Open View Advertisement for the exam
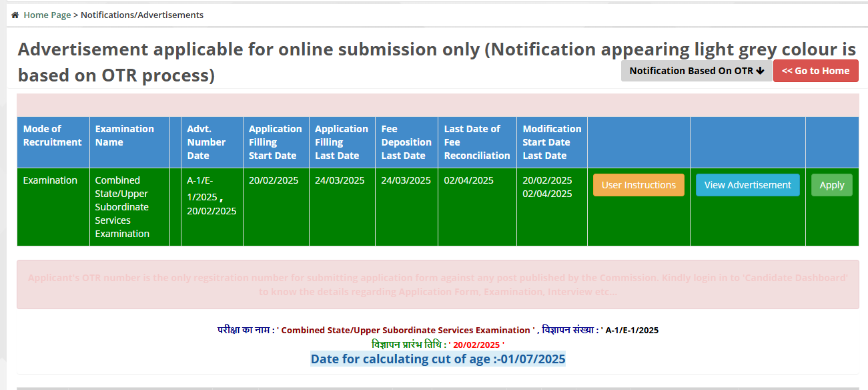Viewport: 868px width, 390px height. click(747, 184)
